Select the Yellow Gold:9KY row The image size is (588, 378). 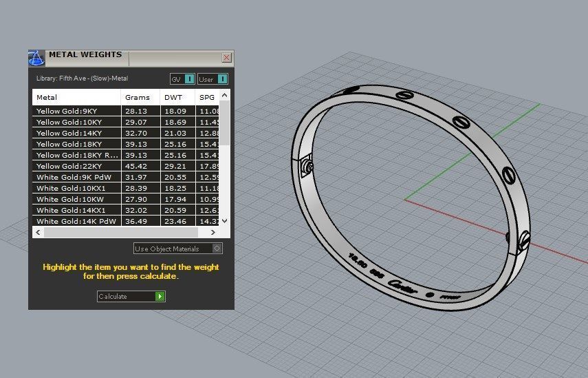[x=126, y=111]
